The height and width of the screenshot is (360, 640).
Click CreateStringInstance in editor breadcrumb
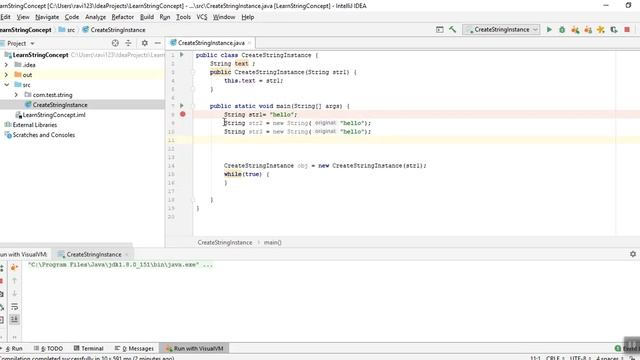(x=225, y=242)
